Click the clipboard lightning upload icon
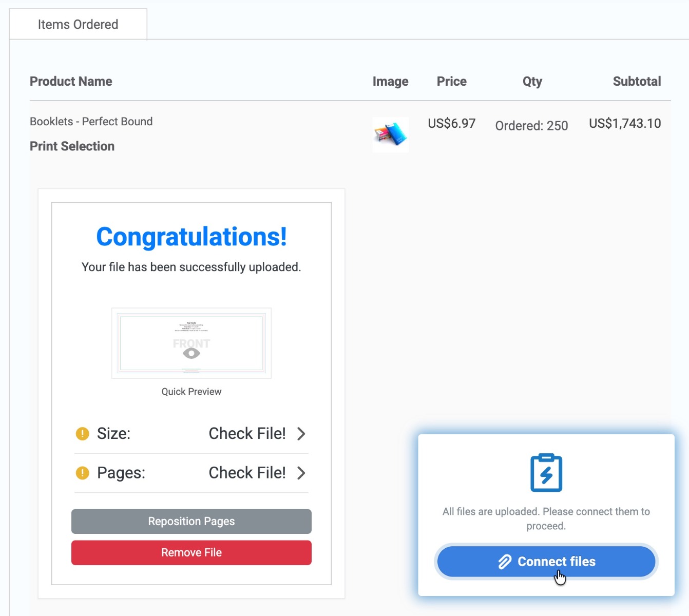The width and height of the screenshot is (689, 616). [546, 472]
